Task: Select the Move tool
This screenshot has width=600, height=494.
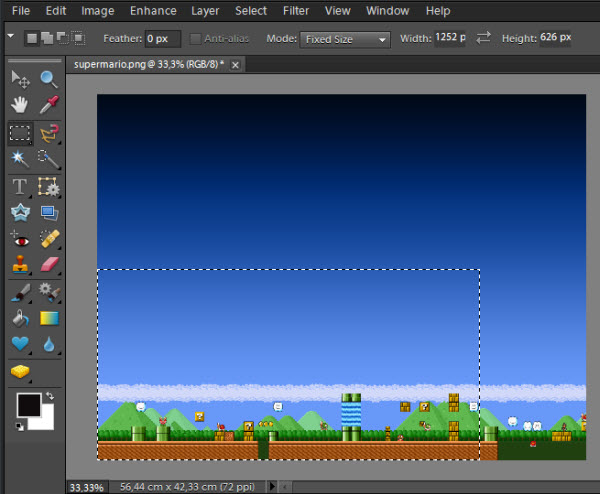Action: click(x=20, y=80)
